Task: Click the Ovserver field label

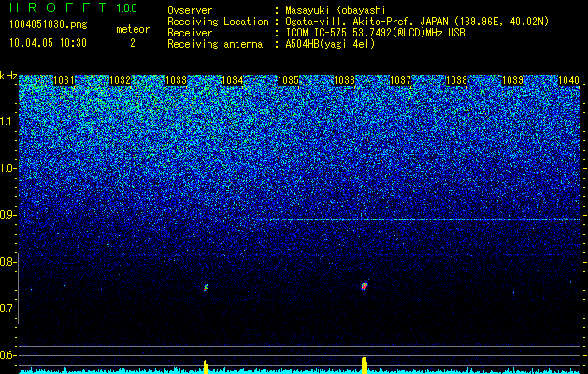Action: click(x=190, y=10)
